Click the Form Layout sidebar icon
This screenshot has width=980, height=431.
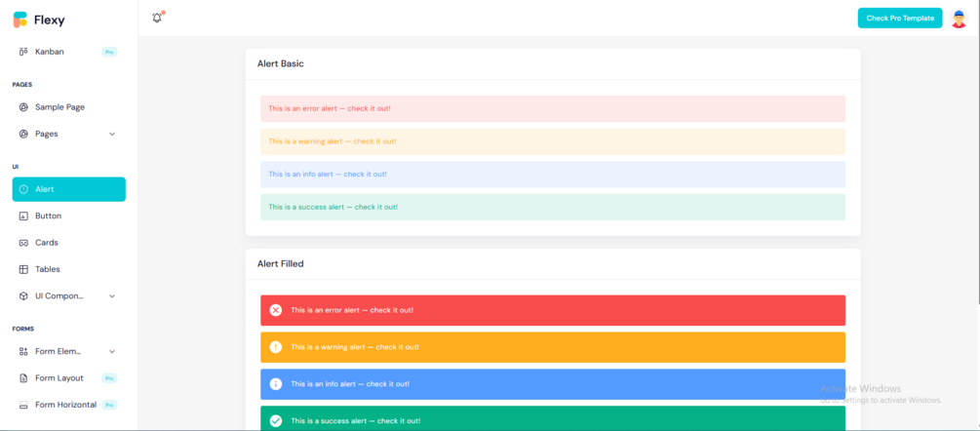[x=23, y=378]
